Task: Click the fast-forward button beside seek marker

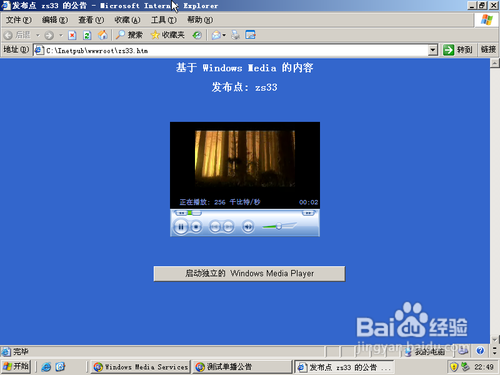Action: tap(197, 213)
